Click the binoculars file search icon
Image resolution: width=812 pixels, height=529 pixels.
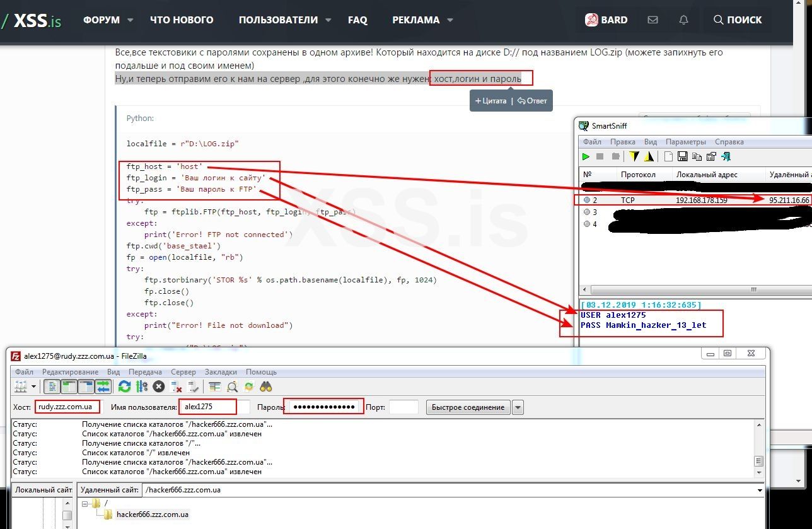coord(266,387)
